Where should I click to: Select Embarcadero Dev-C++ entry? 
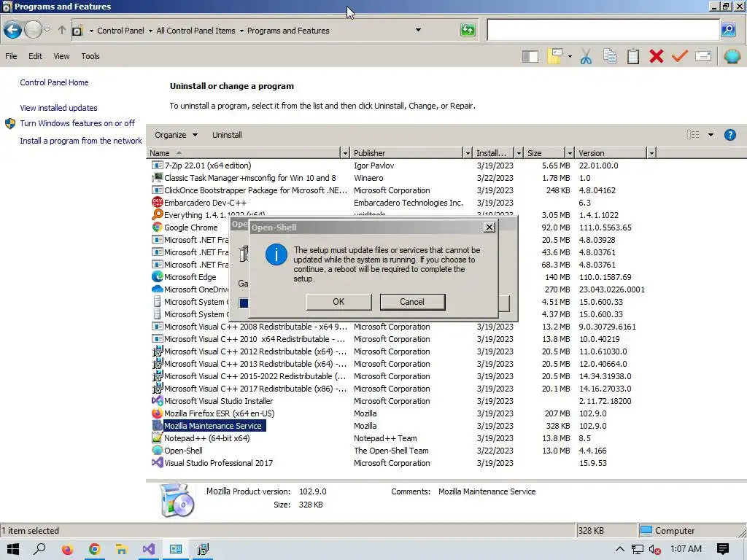click(x=205, y=203)
